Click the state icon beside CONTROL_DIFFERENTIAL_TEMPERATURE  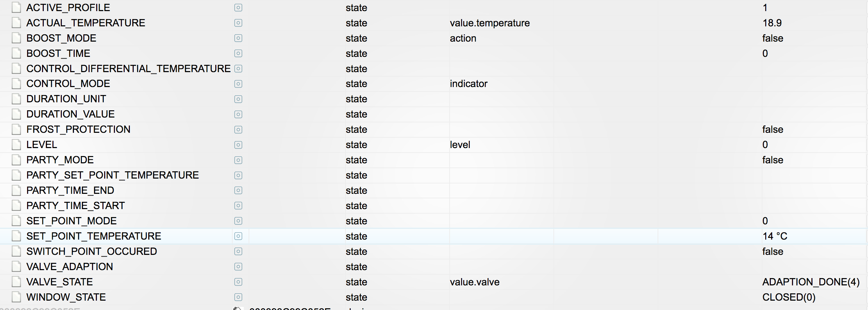pyautogui.click(x=238, y=69)
